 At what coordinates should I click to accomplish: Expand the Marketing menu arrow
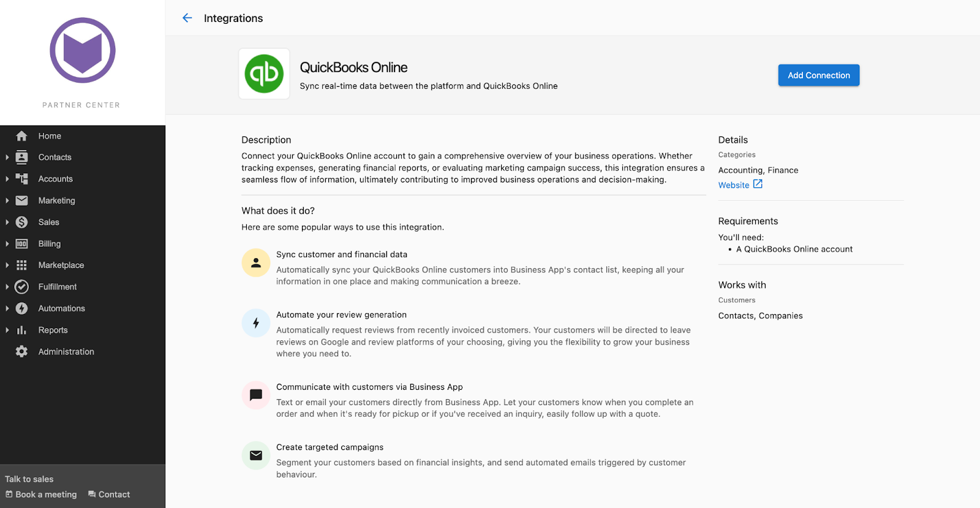(x=7, y=200)
